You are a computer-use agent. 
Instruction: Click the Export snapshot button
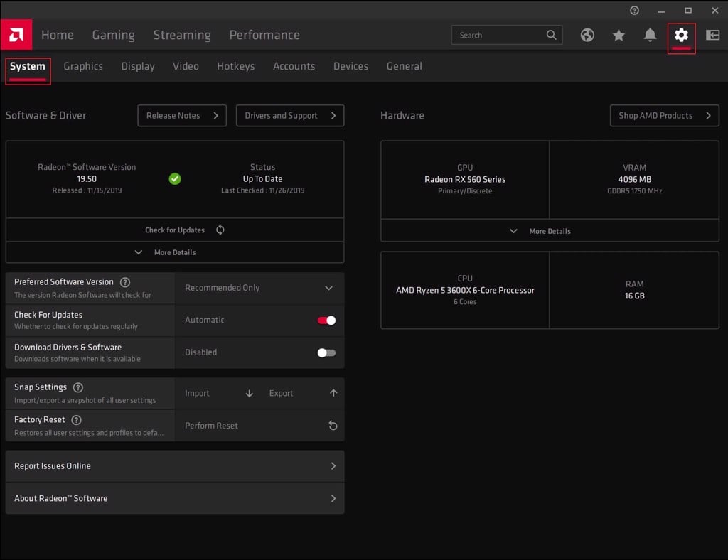(x=303, y=394)
